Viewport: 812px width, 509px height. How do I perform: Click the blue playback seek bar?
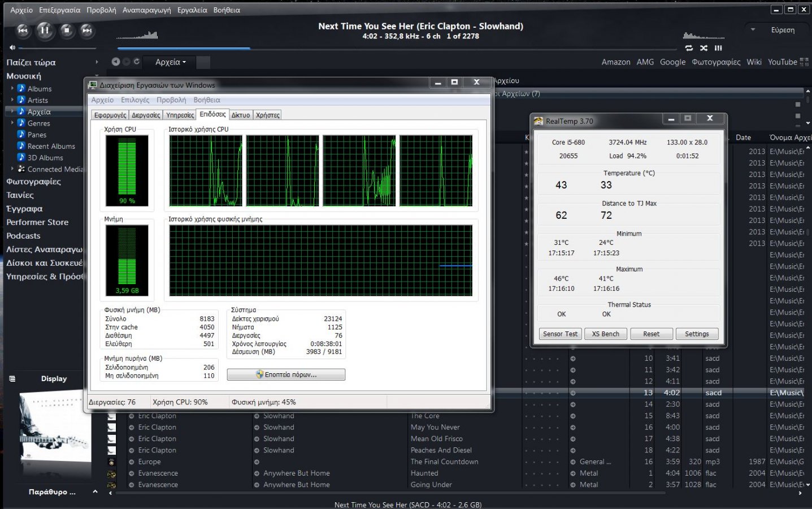click(x=184, y=49)
